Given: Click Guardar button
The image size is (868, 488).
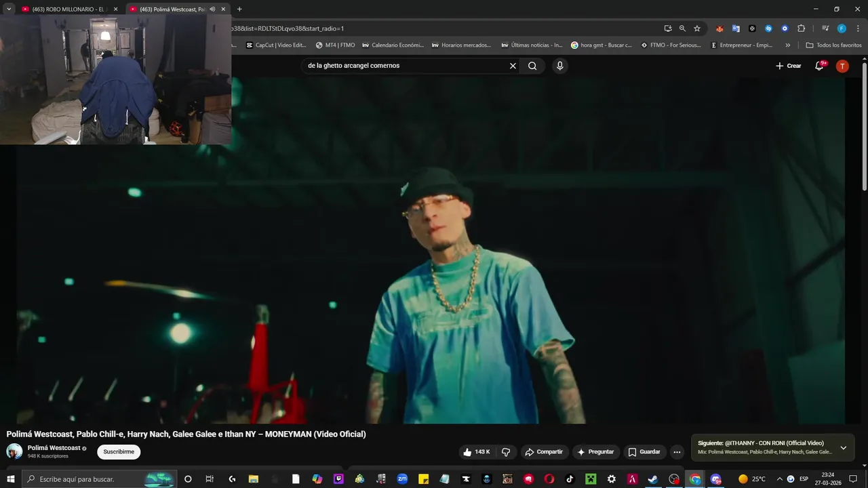Looking at the screenshot, I should tap(644, 452).
